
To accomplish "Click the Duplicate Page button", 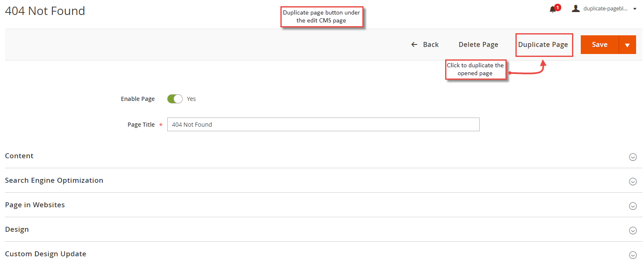I will [x=544, y=44].
